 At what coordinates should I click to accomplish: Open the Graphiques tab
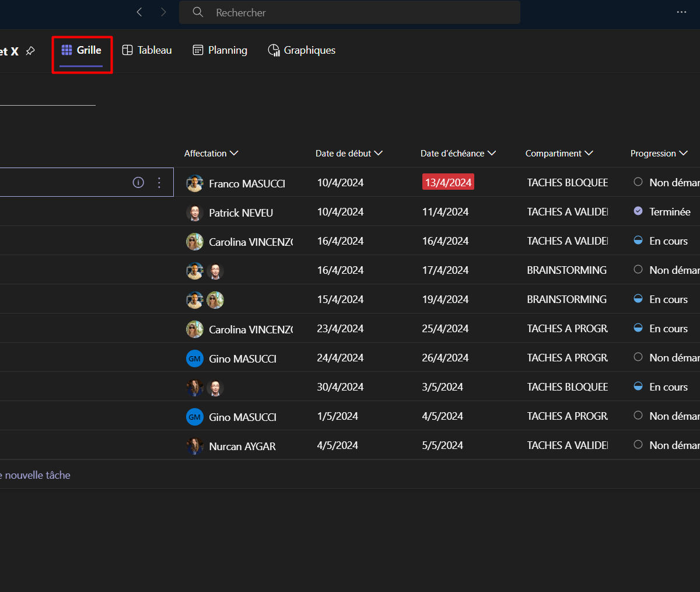tap(302, 50)
